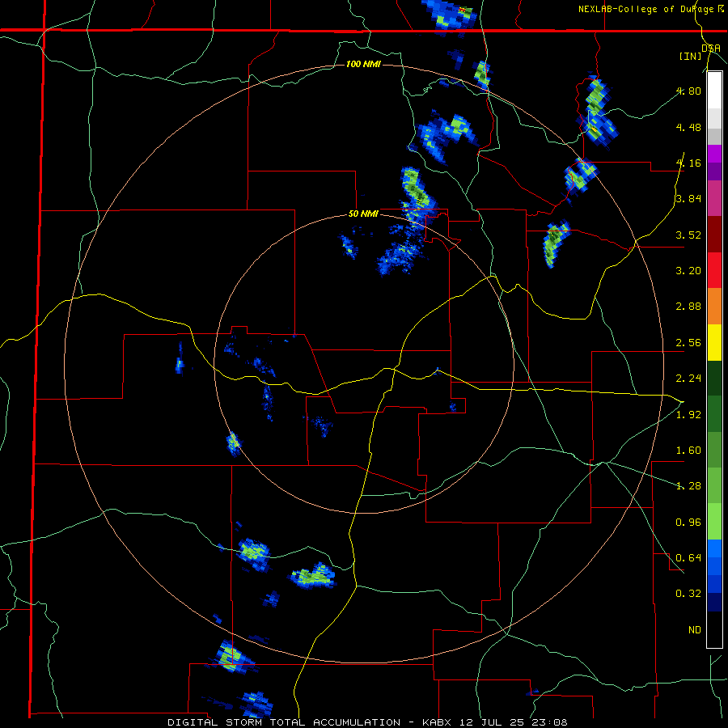The width and height of the screenshot is (728, 728).
Task: Click the 50 NMI range ring label
Action: point(363,214)
